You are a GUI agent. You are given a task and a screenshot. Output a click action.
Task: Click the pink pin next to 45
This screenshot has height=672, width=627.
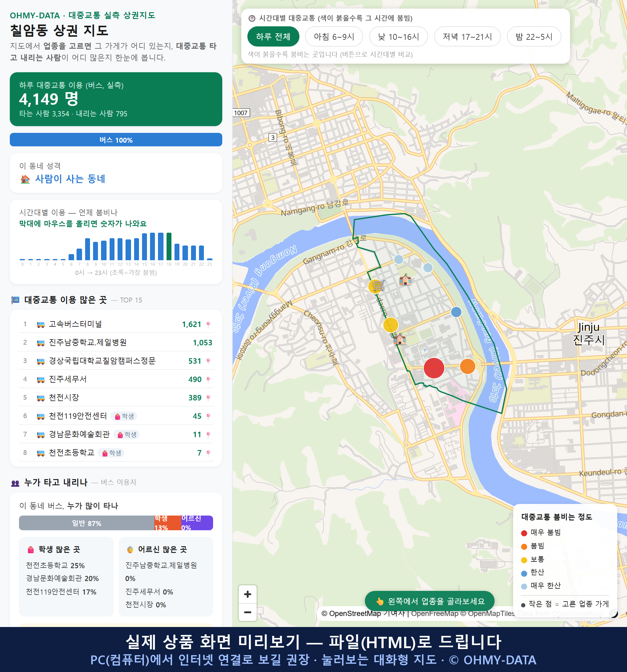click(208, 416)
